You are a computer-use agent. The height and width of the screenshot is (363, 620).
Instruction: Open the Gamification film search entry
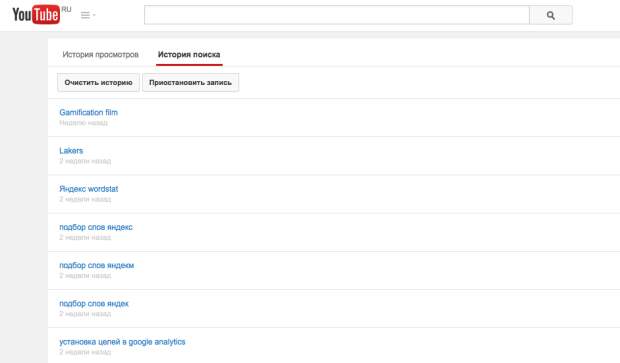coord(89,112)
